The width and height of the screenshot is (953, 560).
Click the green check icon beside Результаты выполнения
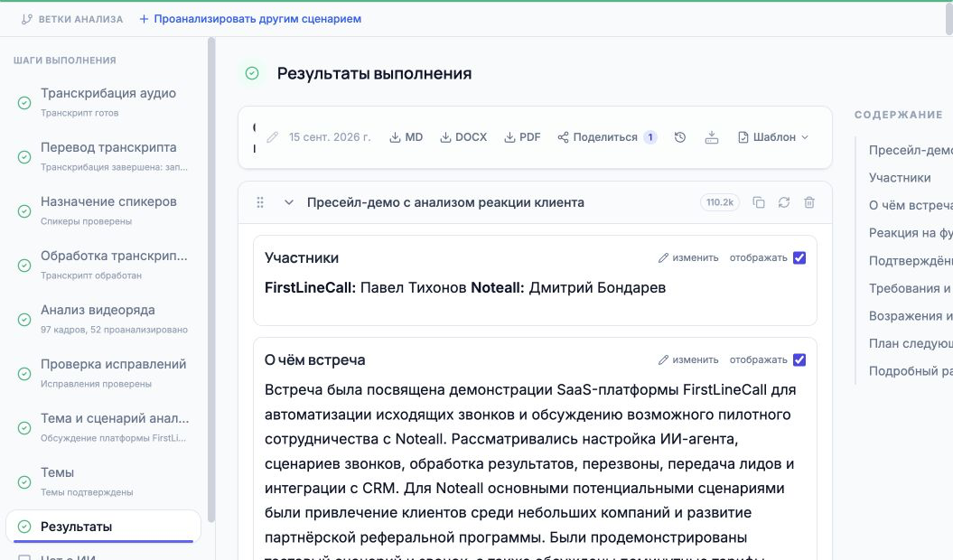(252, 73)
